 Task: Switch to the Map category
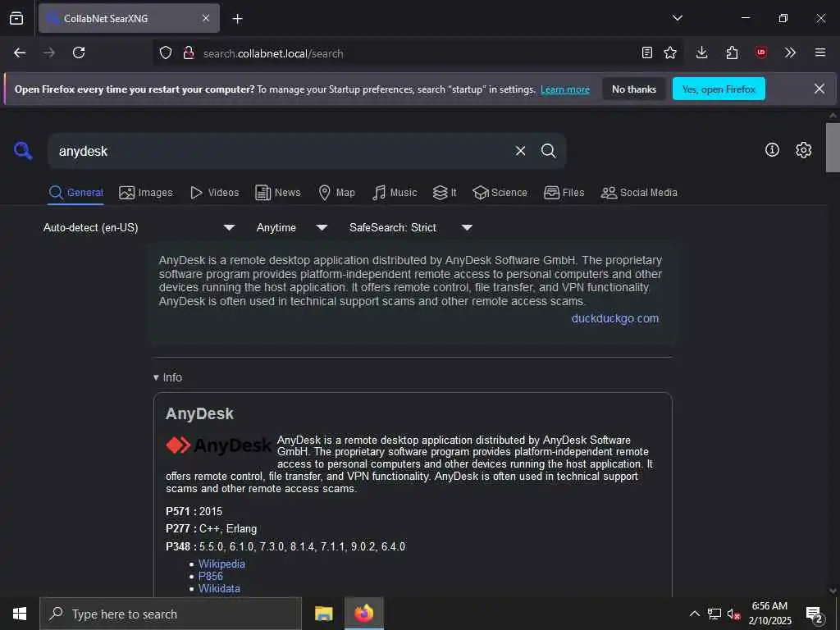pyautogui.click(x=336, y=192)
